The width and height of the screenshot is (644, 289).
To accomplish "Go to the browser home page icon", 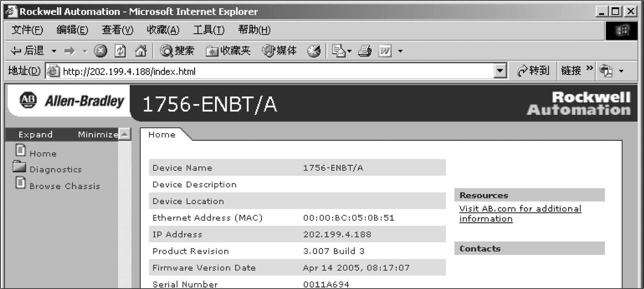I will [x=141, y=51].
